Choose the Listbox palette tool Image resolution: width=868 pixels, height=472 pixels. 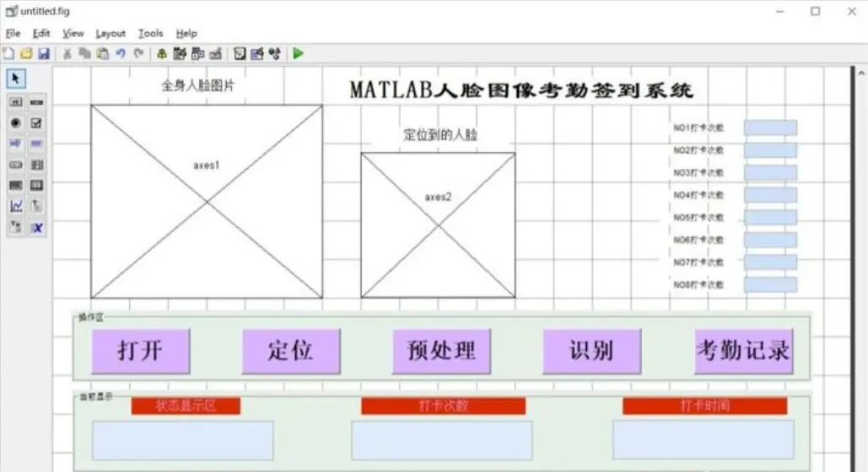click(x=36, y=165)
